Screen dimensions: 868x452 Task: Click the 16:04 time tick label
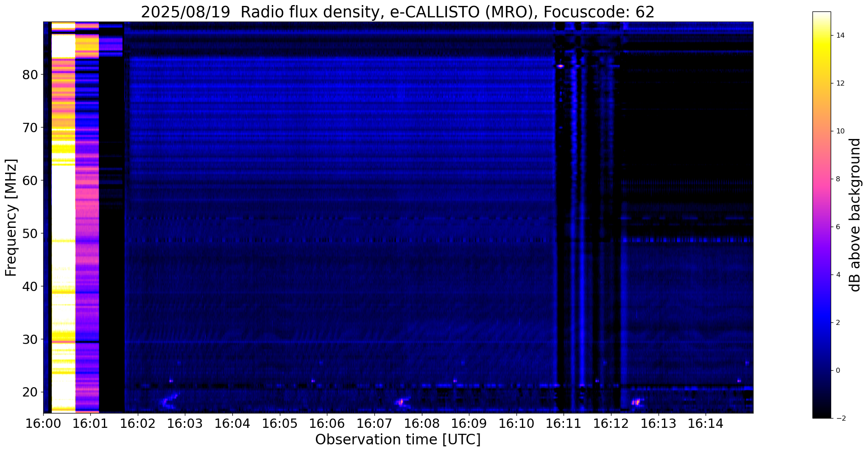pos(232,424)
